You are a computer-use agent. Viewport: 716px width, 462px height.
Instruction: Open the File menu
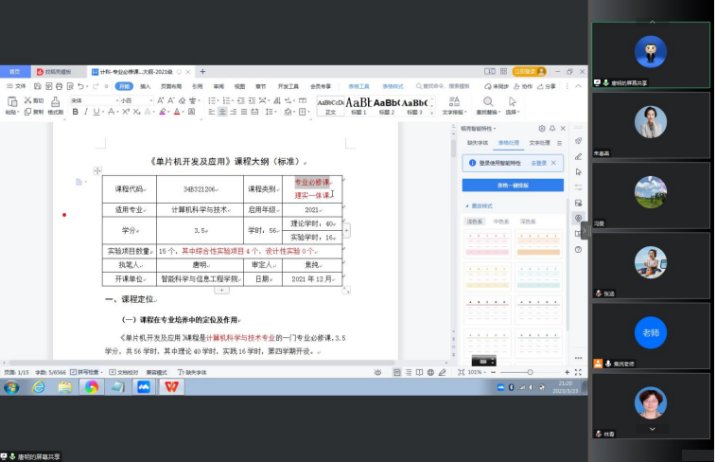click(17, 87)
